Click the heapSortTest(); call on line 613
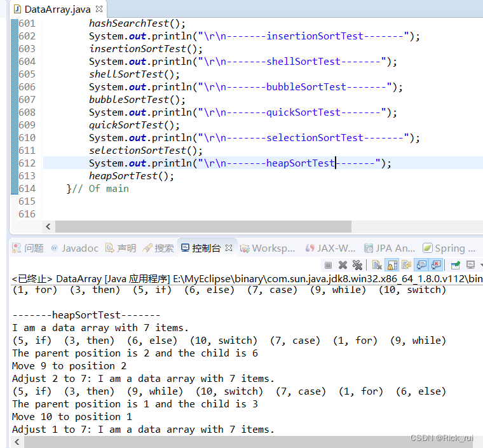The width and height of the screenshot is (483, 448). coord(132,176)
